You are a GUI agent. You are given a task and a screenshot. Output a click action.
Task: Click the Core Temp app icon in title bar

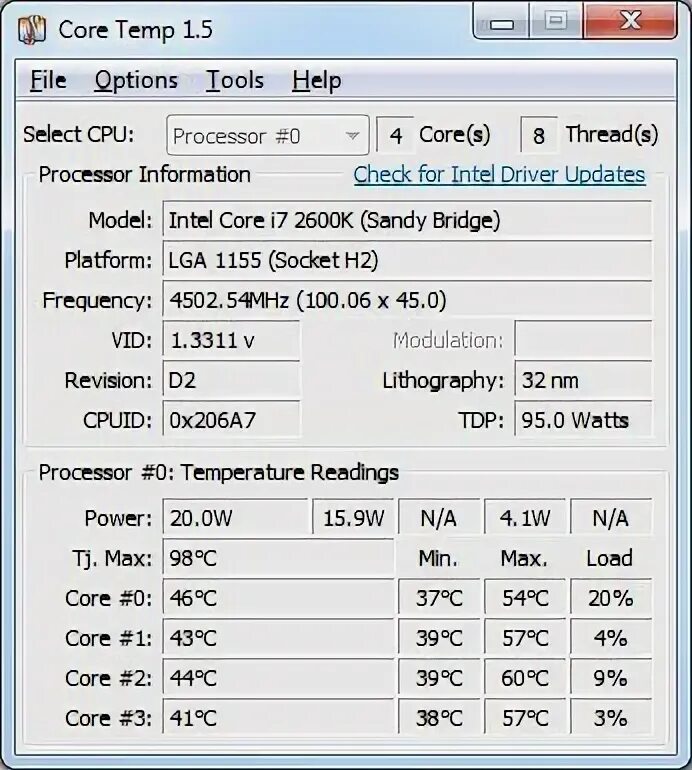[32, 29]
